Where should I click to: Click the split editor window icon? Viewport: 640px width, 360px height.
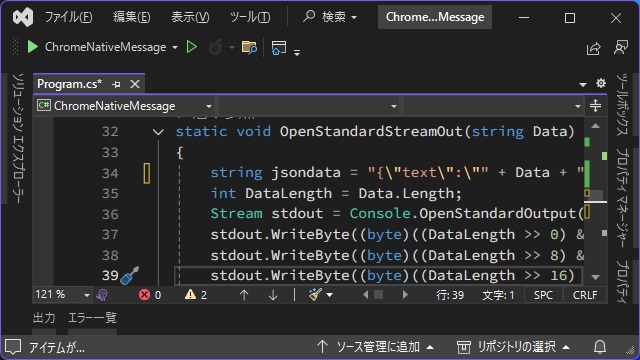pyautogui.click(x=596, y=106)
